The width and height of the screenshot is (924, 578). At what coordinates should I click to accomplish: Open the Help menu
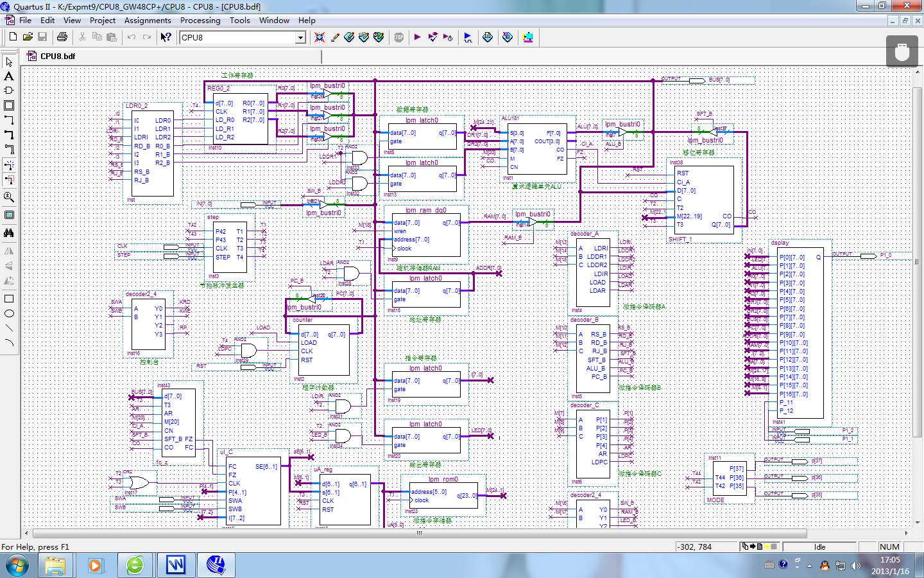307,20
